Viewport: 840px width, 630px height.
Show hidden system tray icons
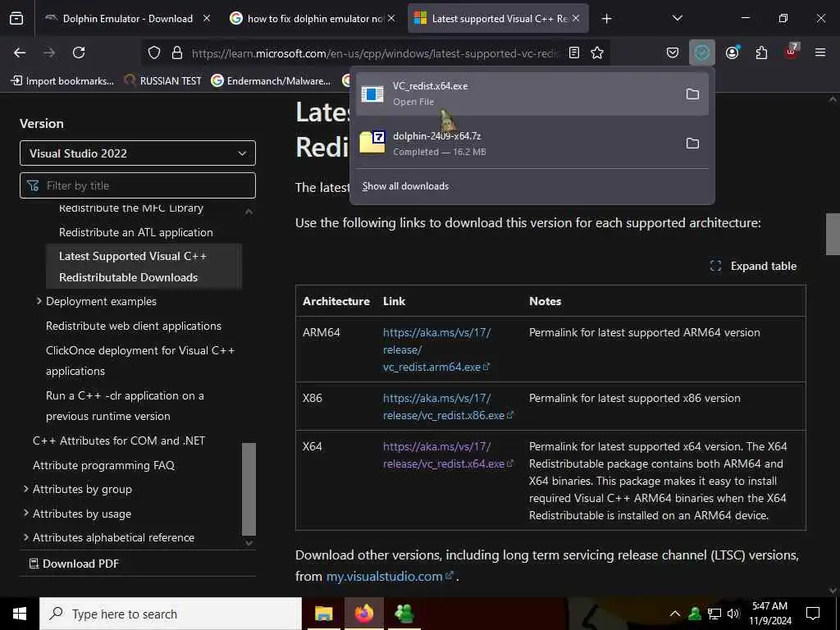click(x=675, y=614)
